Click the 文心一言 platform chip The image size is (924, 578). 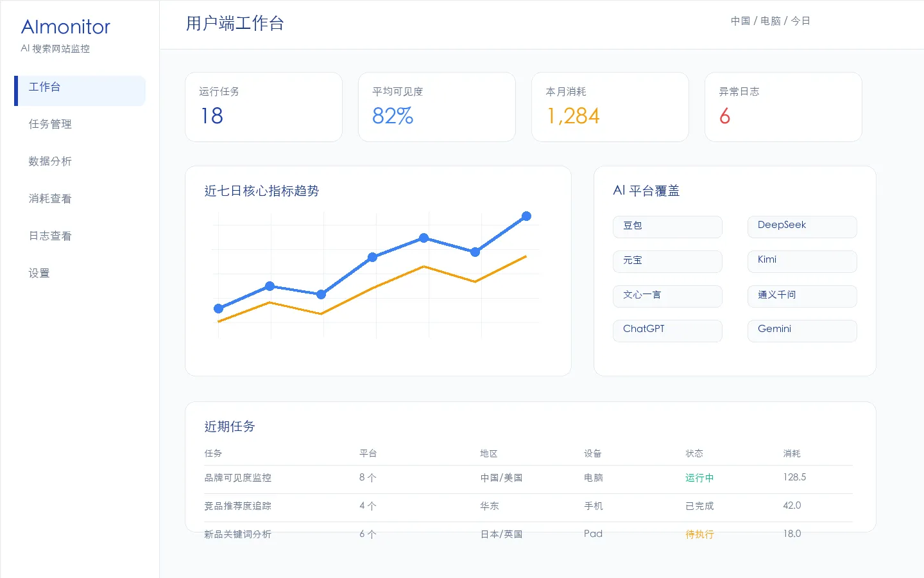[x=667, y=296]
